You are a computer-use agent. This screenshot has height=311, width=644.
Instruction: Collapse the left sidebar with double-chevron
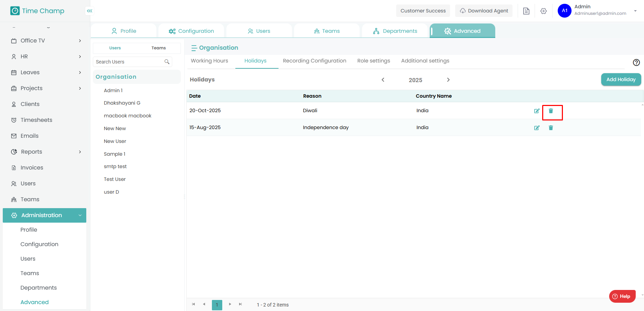pos(90,11)
